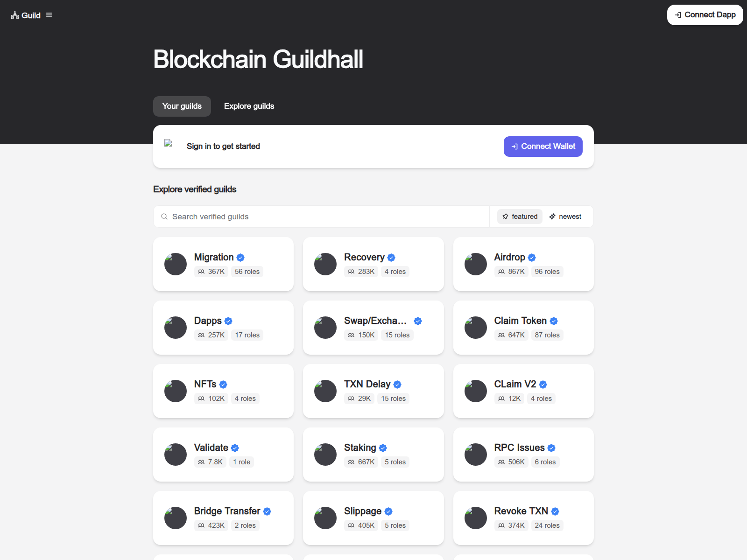Click the Guild castle logo icon

click(x=14, y=15)
